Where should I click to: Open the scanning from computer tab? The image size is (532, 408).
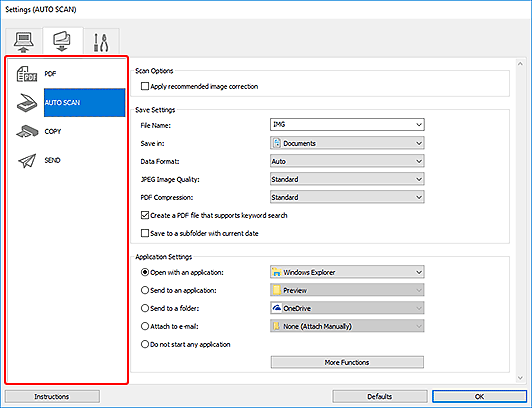23,41
